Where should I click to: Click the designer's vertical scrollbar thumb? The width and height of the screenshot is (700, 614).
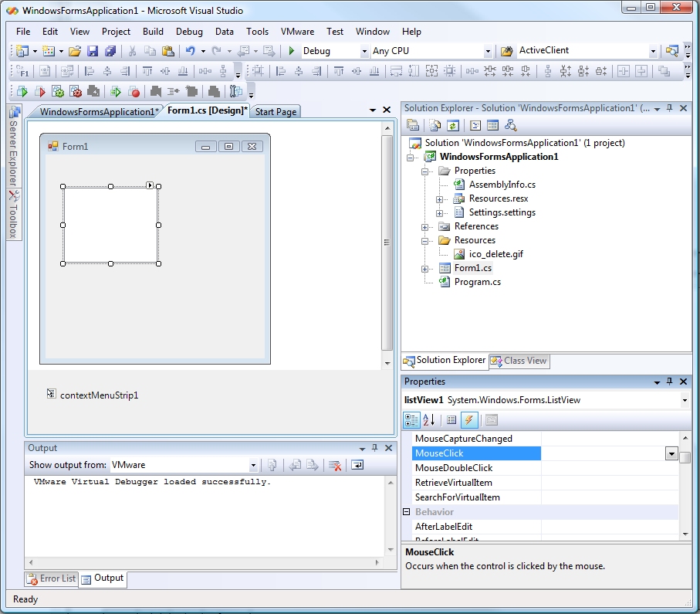(x=387, y=243)
